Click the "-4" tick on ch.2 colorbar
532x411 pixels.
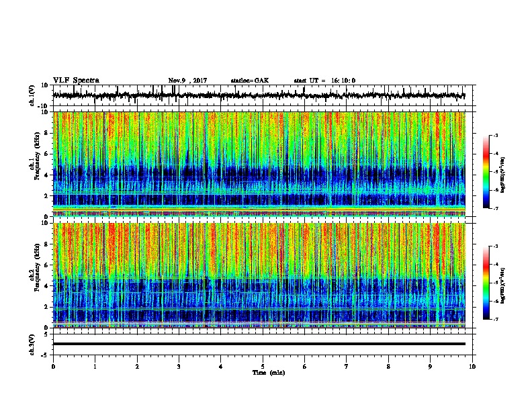[496, 265]
